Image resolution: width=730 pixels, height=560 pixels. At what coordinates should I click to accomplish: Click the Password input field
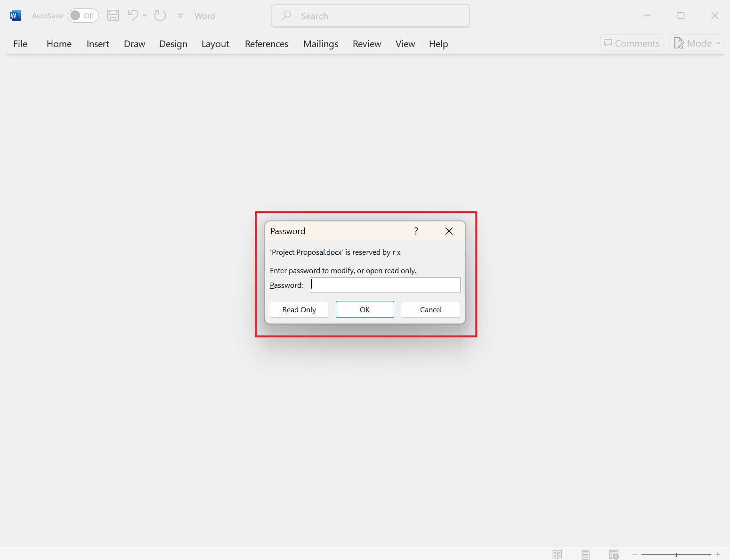tap(385, 285)
